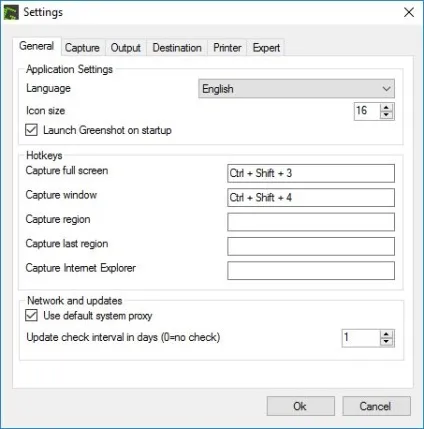Click the Cancel button
424x429 pixels.
coord(376,406)
